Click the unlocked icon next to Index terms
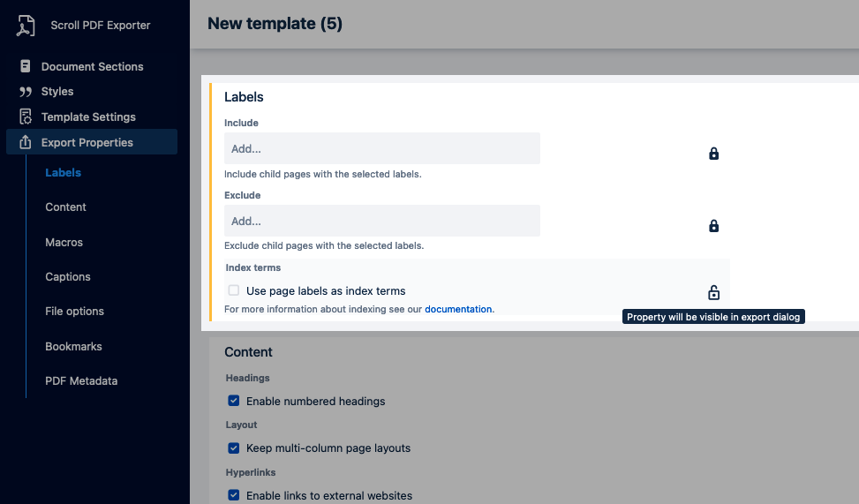 tap(713, 292)
